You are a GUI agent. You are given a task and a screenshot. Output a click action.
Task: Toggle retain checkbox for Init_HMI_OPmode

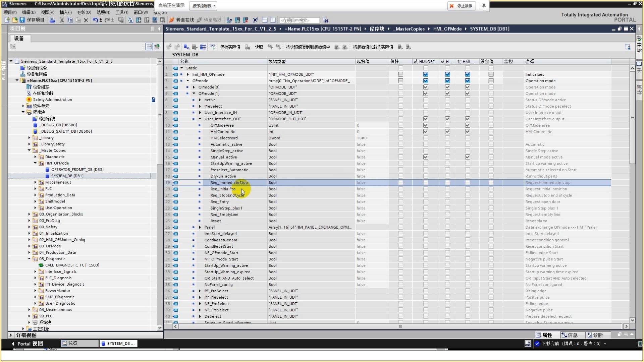click(x=400, y=74)
